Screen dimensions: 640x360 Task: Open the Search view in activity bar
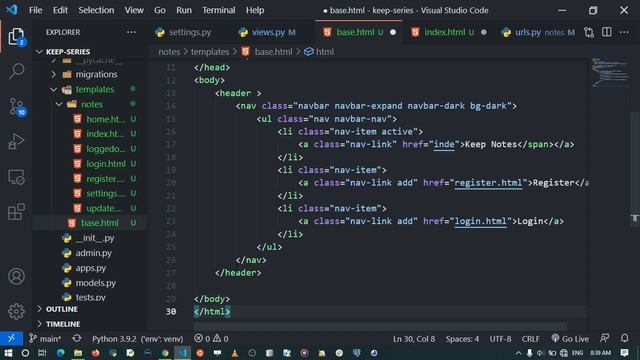click(16, 71)
